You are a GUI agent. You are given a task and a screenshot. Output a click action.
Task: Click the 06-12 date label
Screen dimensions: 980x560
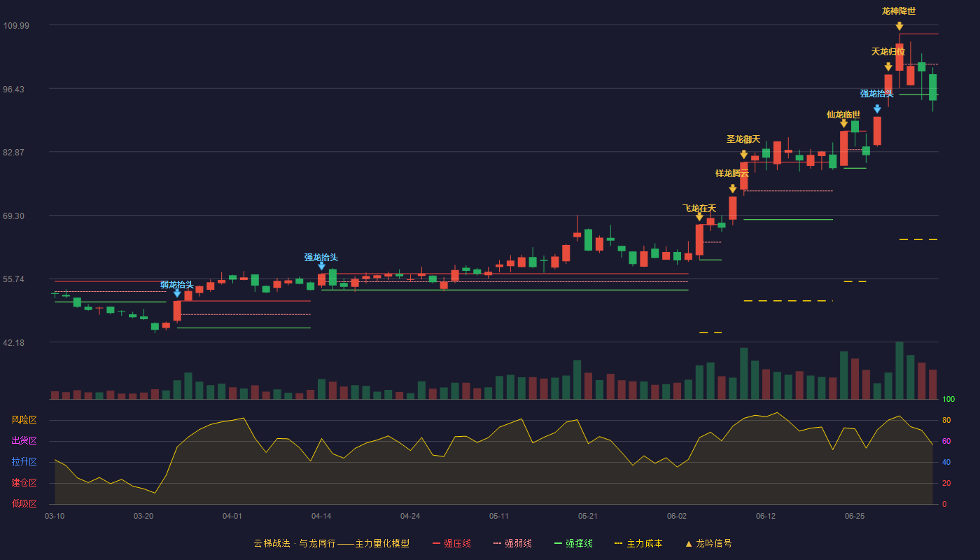point(766,516)
